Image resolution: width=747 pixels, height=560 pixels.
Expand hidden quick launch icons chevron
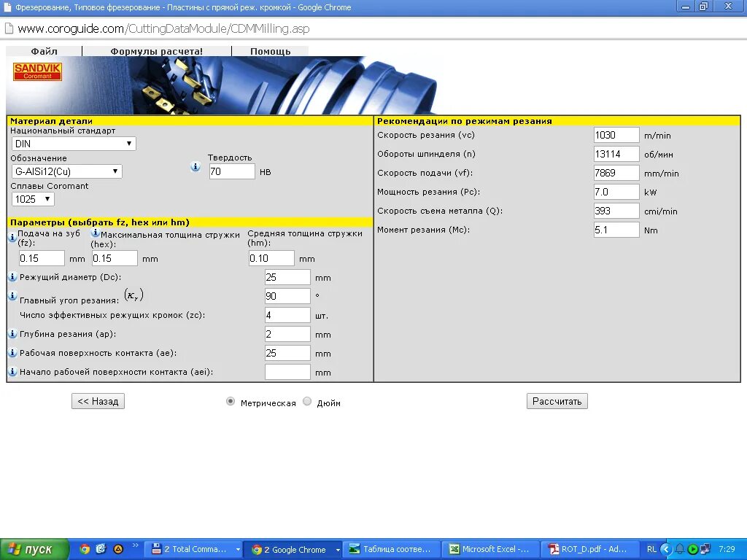tap(135, 545)
